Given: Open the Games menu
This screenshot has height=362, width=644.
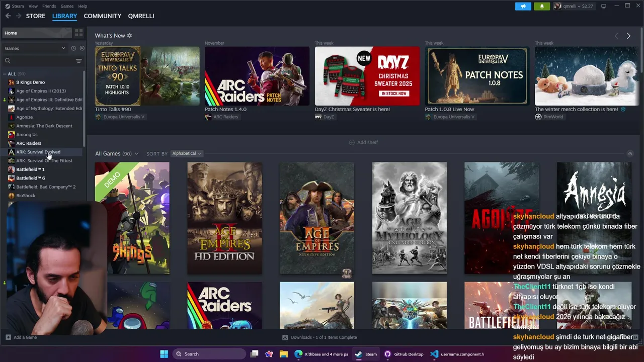Looking at the screenshot, I should pos(67,6).
